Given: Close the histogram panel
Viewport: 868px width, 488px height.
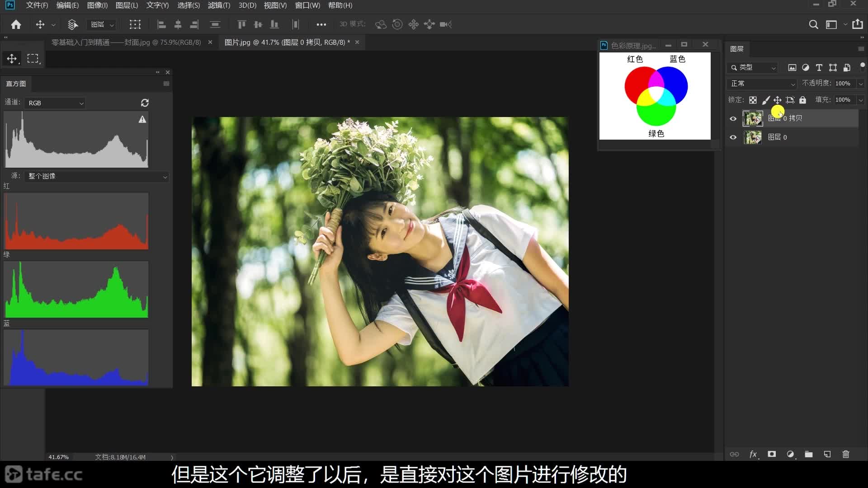Looking at the screenshot, I should pos(168,72).
